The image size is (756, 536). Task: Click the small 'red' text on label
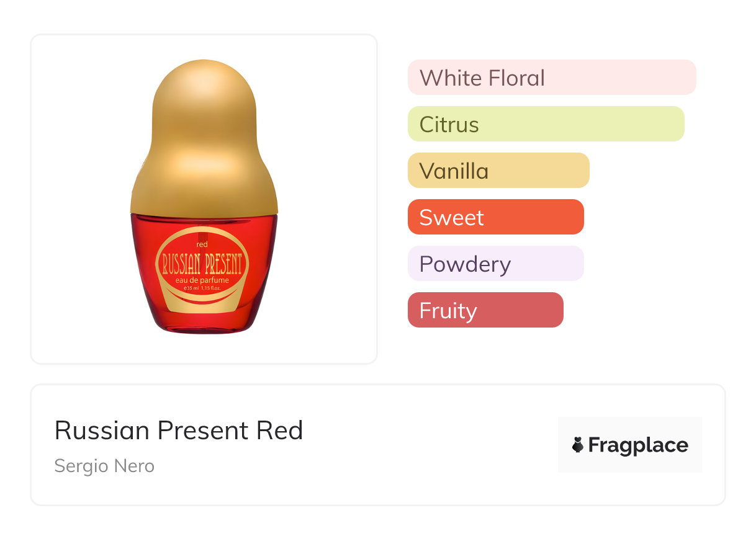(202, 244)
